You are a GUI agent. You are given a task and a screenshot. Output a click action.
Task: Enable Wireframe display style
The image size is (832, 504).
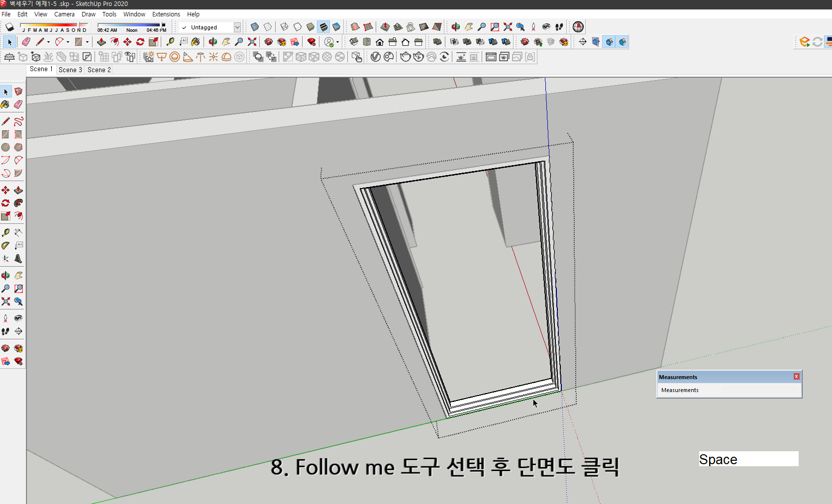[x=283, y=27]
